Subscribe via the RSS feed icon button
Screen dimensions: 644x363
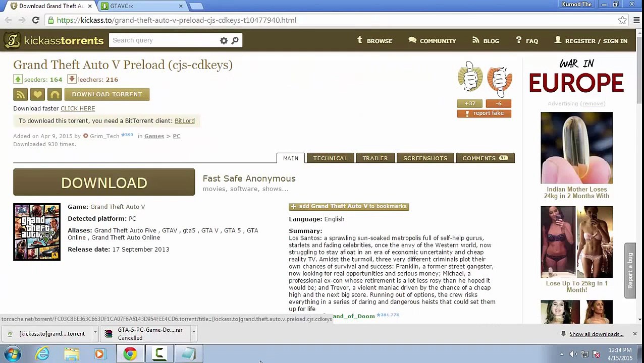point(20,94)
